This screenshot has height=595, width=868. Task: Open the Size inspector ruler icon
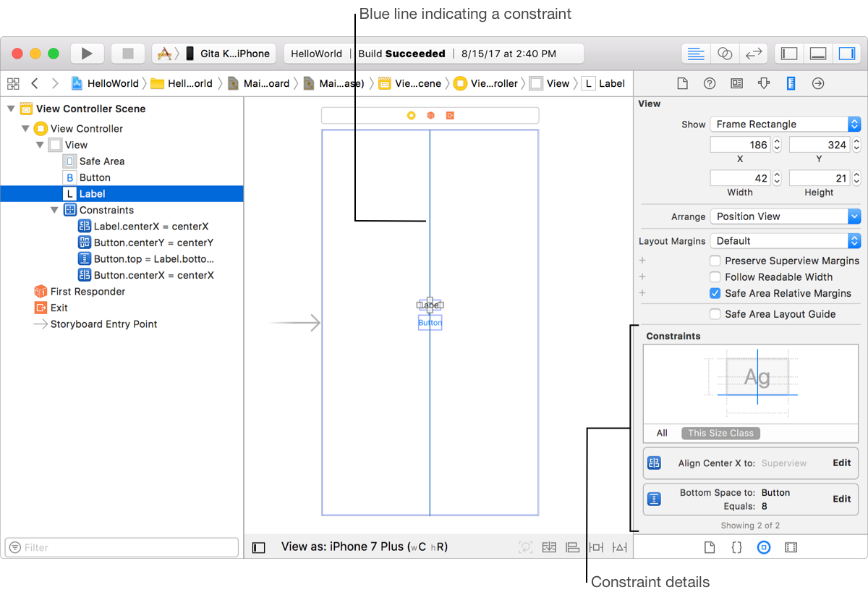pos(791,83)
